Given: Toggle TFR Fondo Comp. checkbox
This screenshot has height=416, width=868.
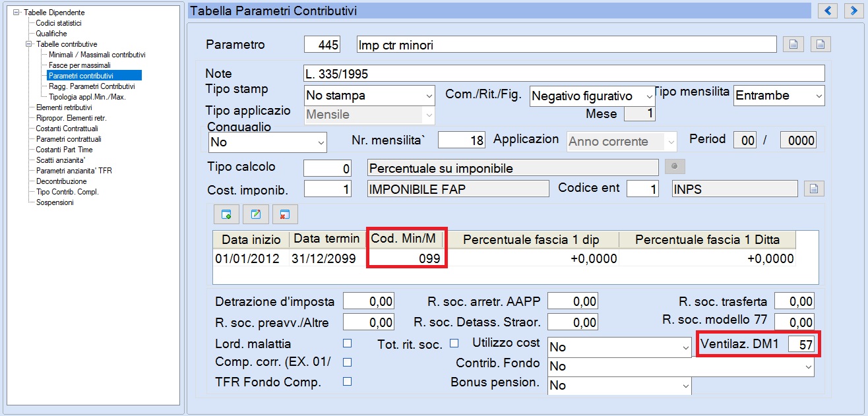Looking at the screenshot, I should [348, 381].
